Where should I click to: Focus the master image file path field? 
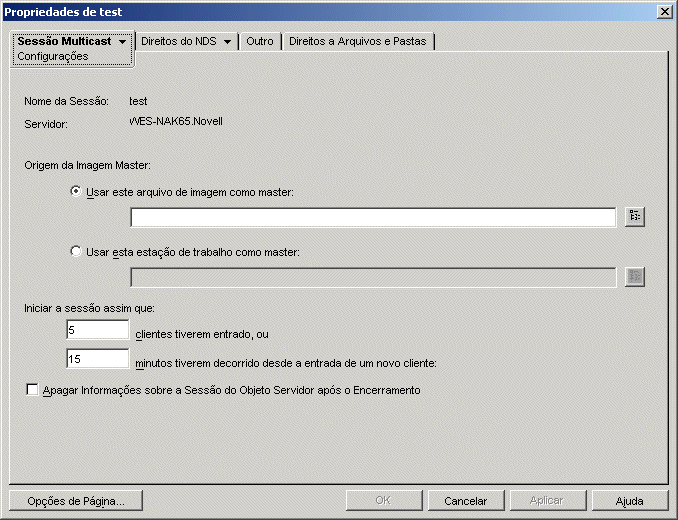(373, 217)
